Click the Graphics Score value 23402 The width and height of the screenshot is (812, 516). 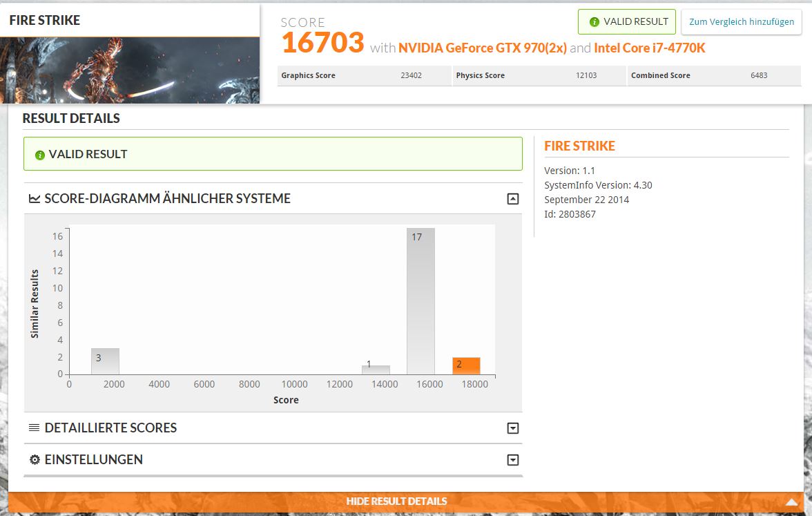[x=412, y=76]
